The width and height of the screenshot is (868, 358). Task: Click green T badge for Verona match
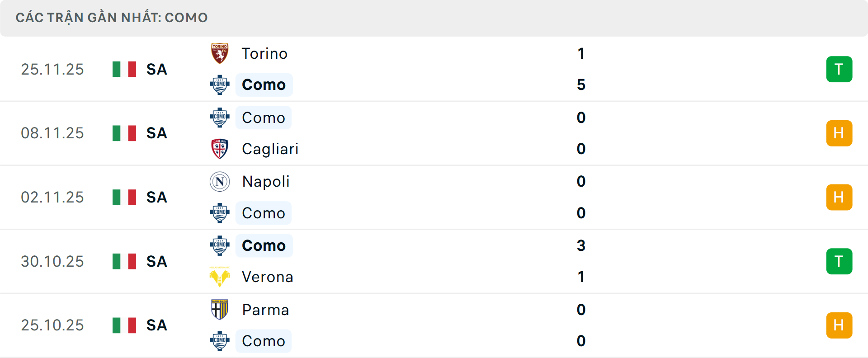(x=839, y=261)
